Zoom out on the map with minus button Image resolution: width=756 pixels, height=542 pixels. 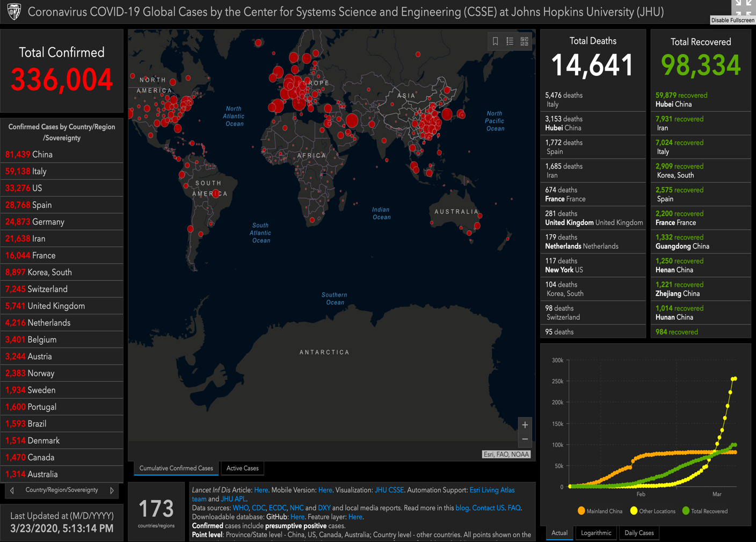[x=525, y=439]
